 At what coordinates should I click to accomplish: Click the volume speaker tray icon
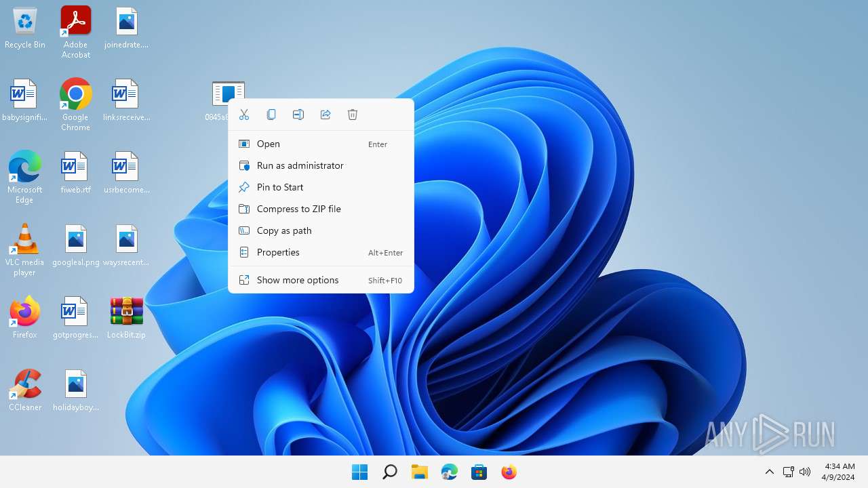tap(805, 472)
